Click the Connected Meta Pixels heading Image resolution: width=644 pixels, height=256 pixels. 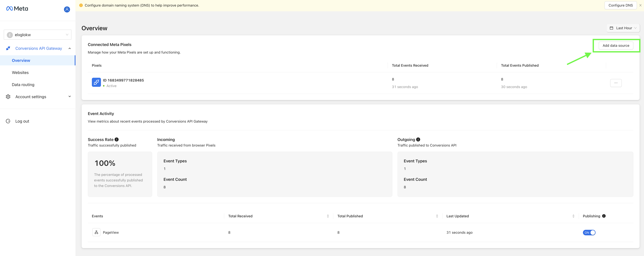tap(110, 45)
